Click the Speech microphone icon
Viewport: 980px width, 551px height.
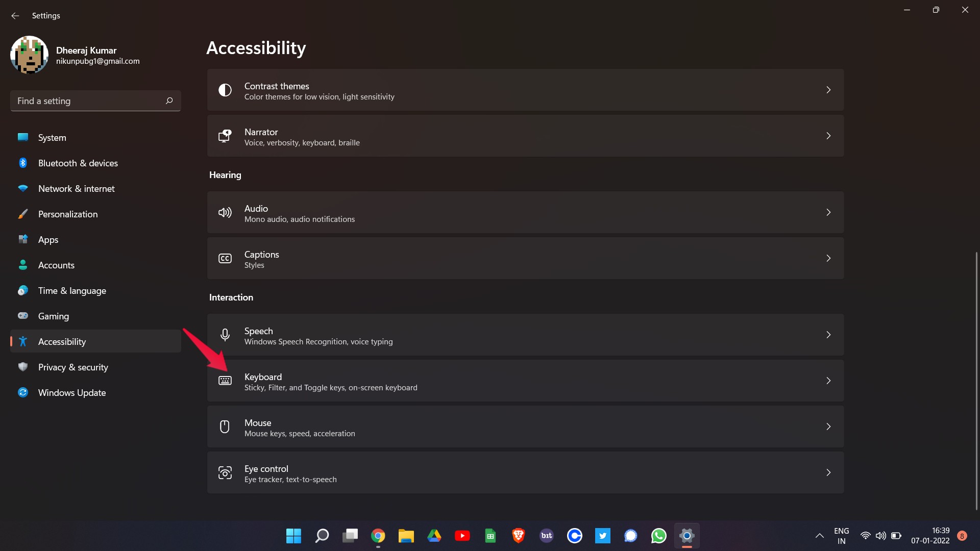tap(225, 335)
